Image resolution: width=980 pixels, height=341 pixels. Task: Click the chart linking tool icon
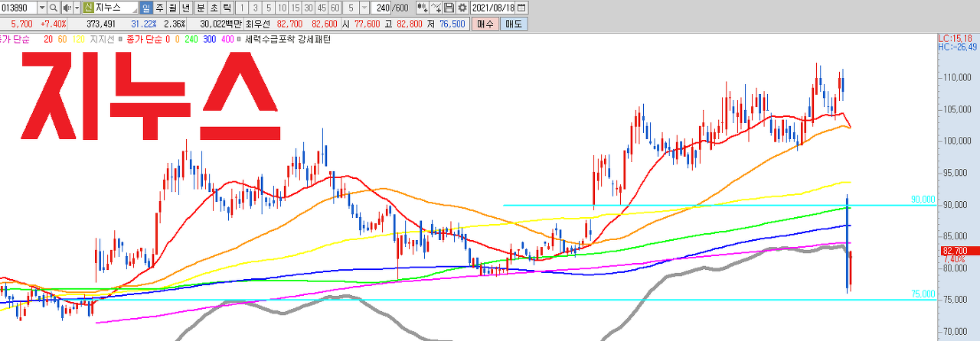422,8
